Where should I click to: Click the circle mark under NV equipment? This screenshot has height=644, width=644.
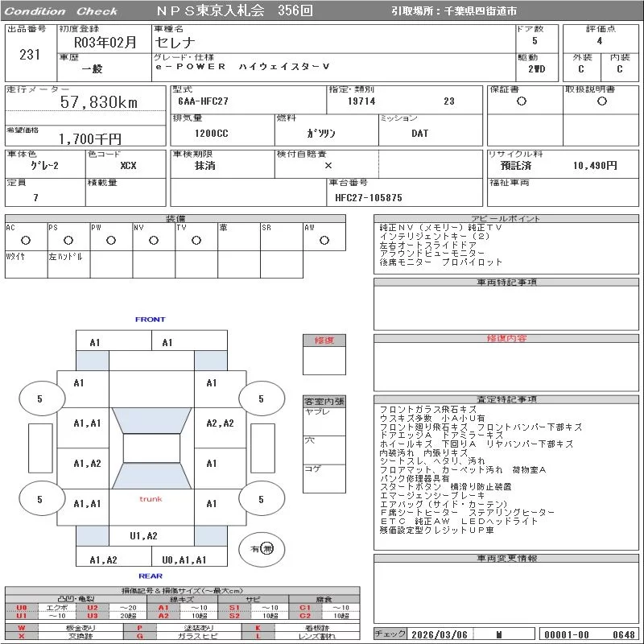pyautogui.click(x=154, y=240)
